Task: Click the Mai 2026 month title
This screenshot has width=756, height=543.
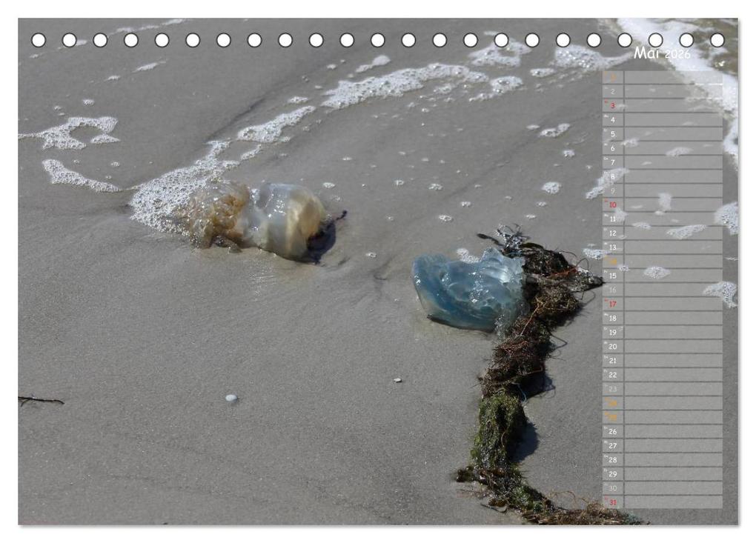Action: (661, 54)
